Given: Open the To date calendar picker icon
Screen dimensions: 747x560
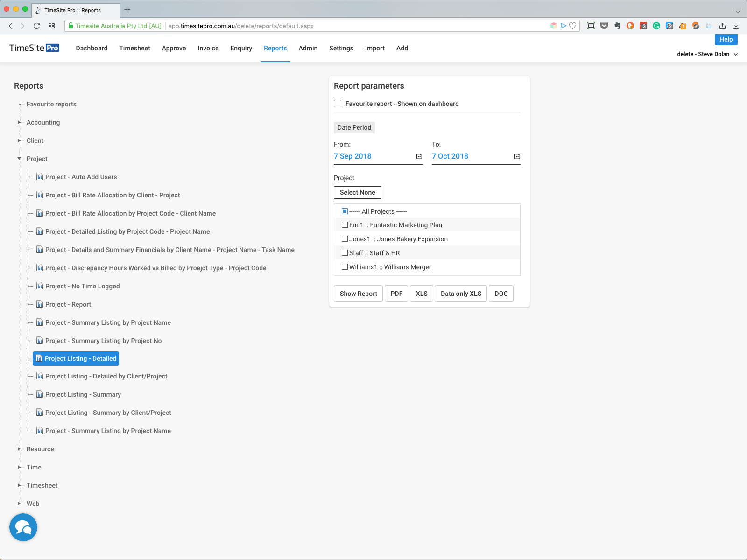Looking at the screenshot, I should tap(517, 156).
